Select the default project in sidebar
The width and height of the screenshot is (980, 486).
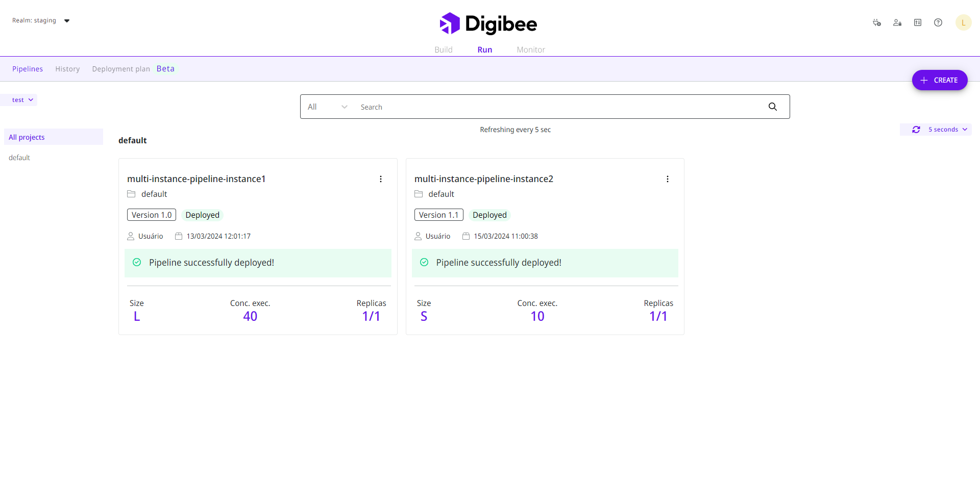pyautogui.click(x=19, y=158)
